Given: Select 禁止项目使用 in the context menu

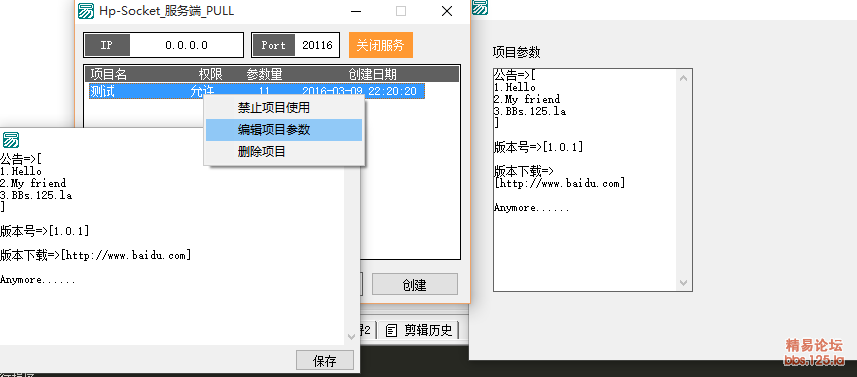Looking at the screenshot, I should click(284, 108).
